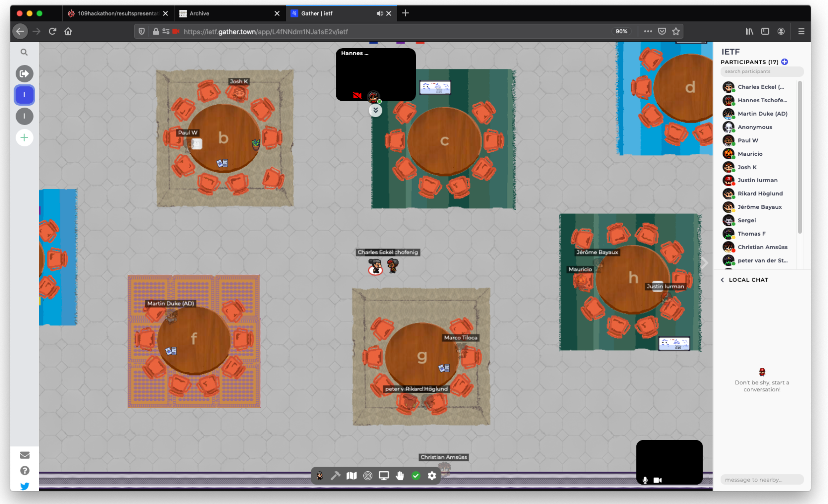Switch to the Archive browser tab
The width and height of the screenshot is (828, 504).
click(228, 13)
